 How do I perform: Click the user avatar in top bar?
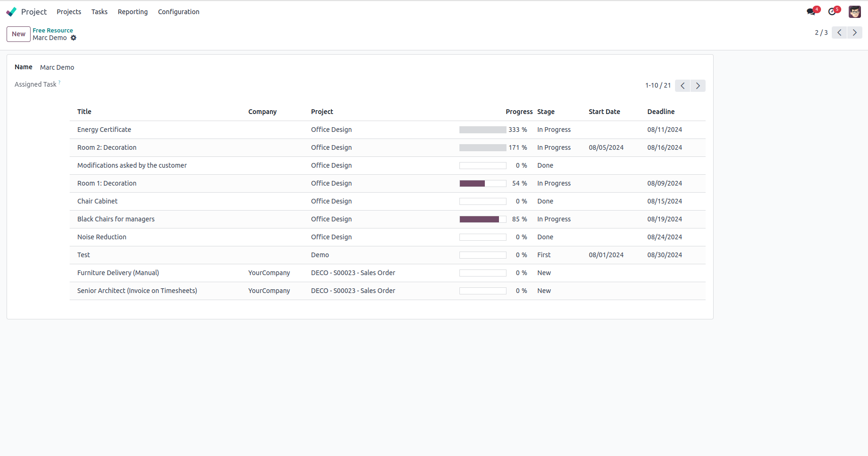[855, 12]
